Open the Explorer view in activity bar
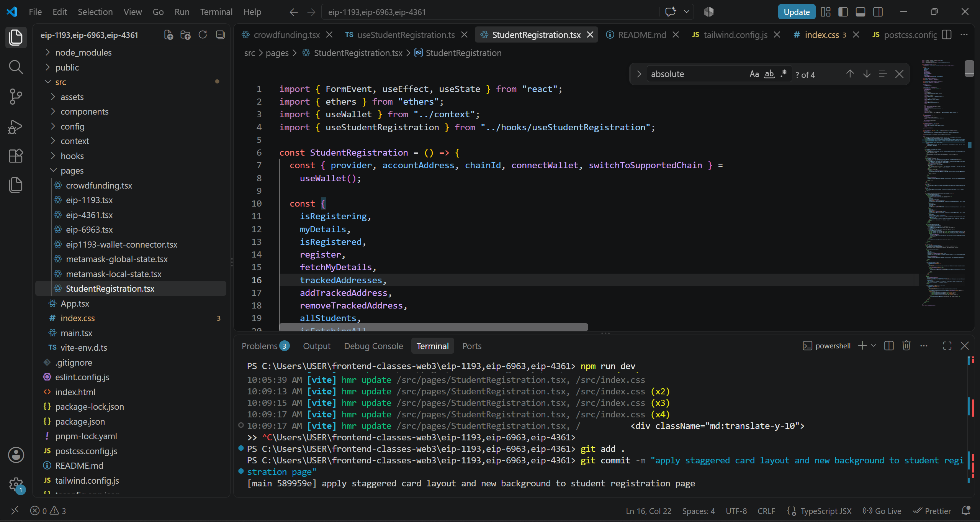This screenshot has height=522, width=980. tap(16, 37)
